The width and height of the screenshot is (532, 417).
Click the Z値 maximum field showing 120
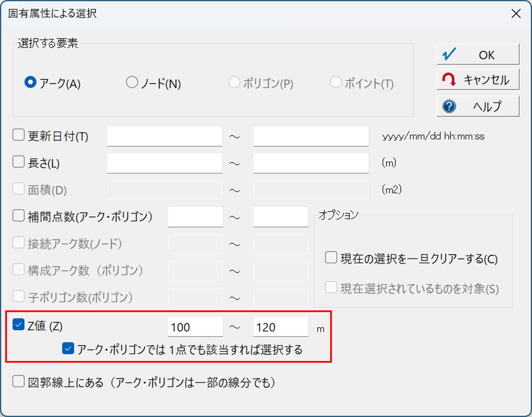[280, 327]
